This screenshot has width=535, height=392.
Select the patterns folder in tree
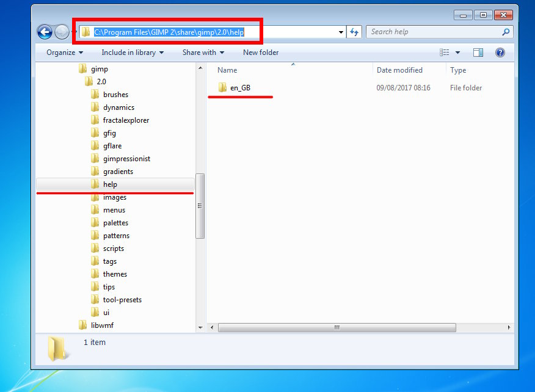116,236
